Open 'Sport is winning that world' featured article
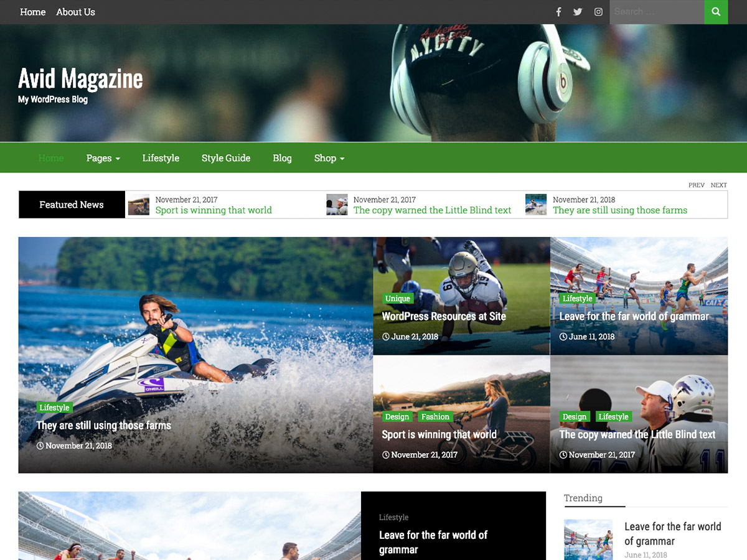 point(439,434)
